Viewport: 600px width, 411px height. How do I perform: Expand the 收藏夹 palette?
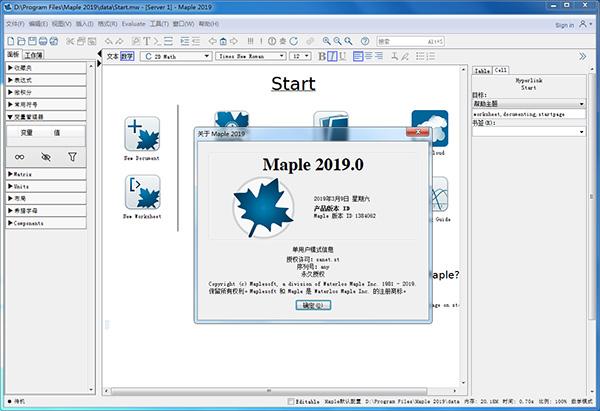click(x=46, y=68)
